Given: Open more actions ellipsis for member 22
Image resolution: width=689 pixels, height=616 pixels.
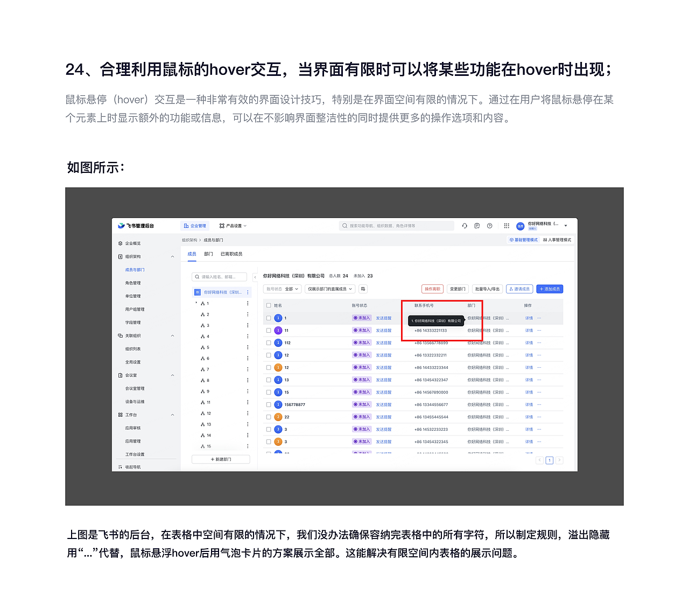Looking at the screenshot, I should [x=539, y=417].
